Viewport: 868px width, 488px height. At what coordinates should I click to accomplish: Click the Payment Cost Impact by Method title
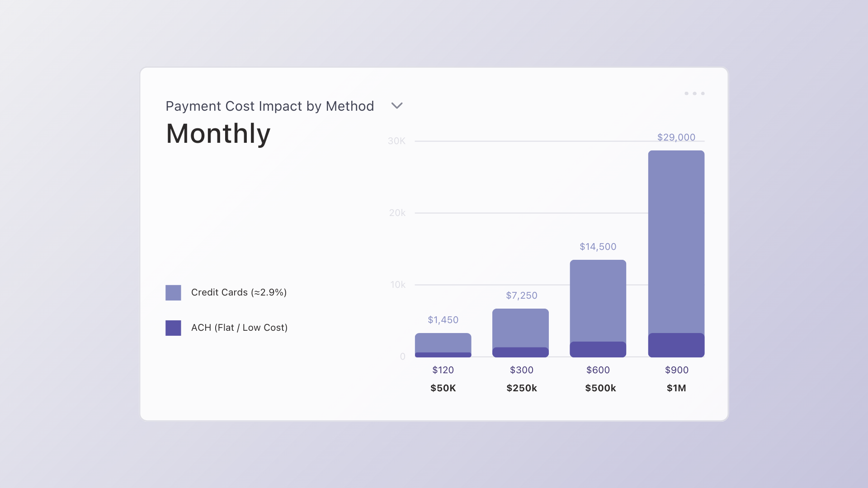pos(270,106)
